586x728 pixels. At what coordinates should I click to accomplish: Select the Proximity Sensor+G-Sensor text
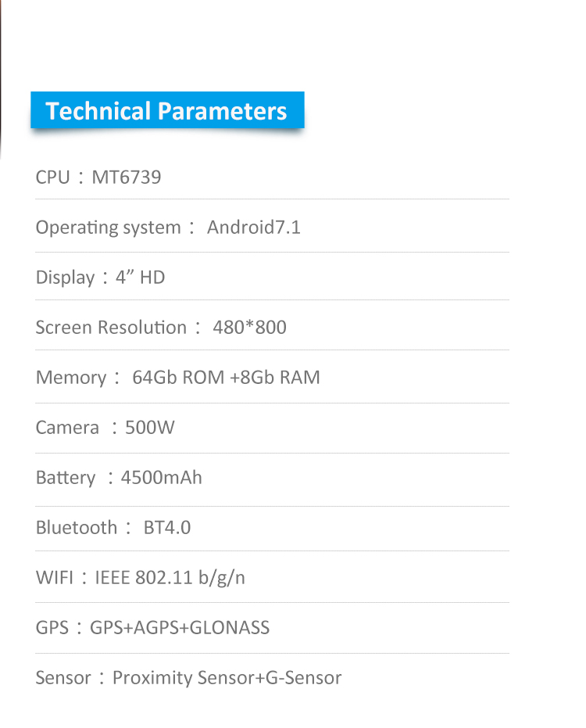click(227, 678)
